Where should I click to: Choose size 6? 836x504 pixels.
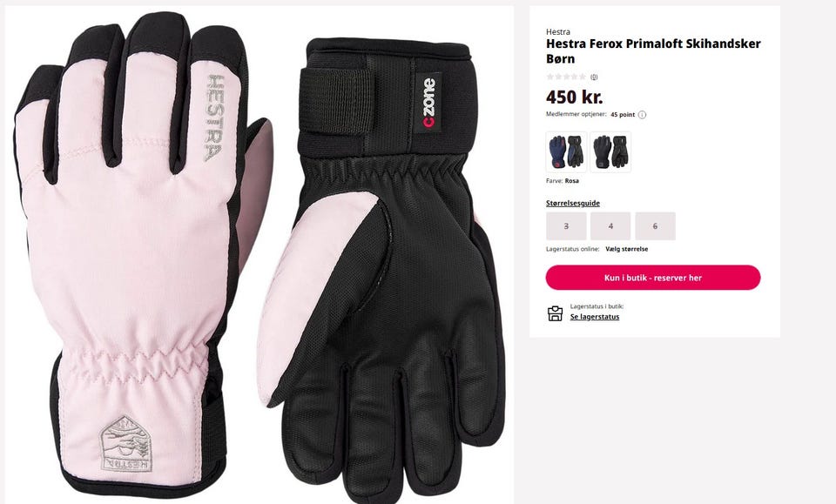[655, 226]
